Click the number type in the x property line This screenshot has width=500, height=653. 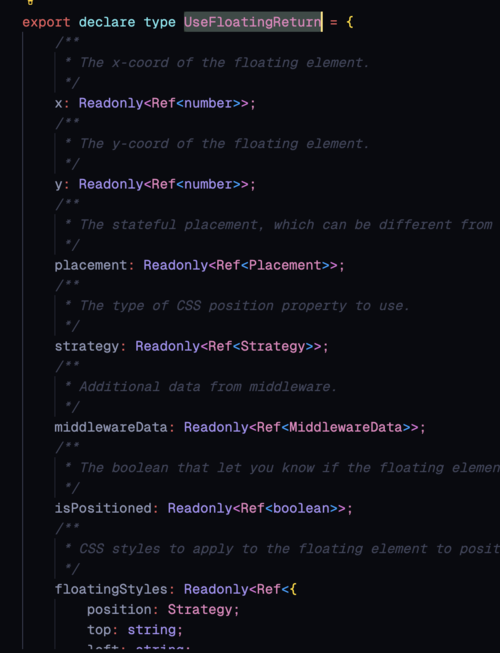pyautogui.click(x=208, y=103)
